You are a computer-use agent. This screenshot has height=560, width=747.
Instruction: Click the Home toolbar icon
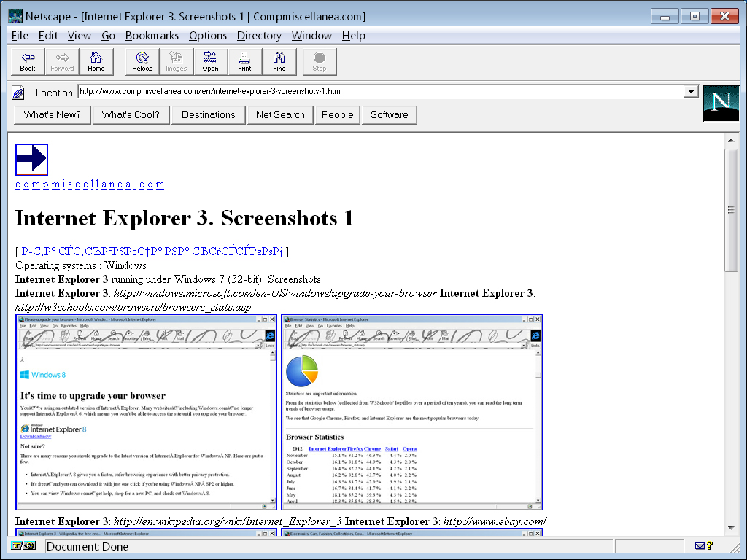pos(96,61)
